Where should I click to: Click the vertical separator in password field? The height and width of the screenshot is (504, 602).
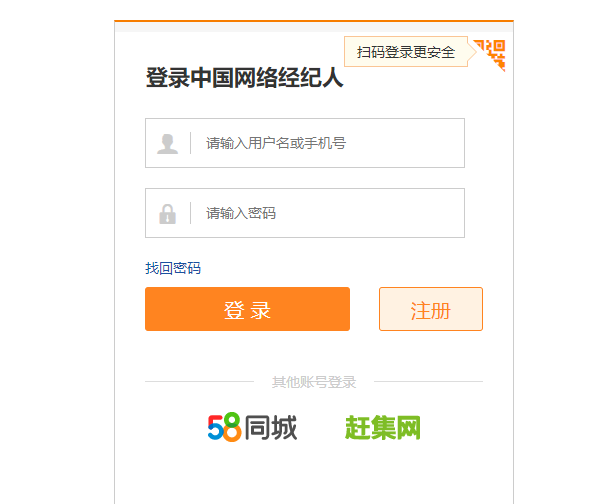[x=191, y=213]
